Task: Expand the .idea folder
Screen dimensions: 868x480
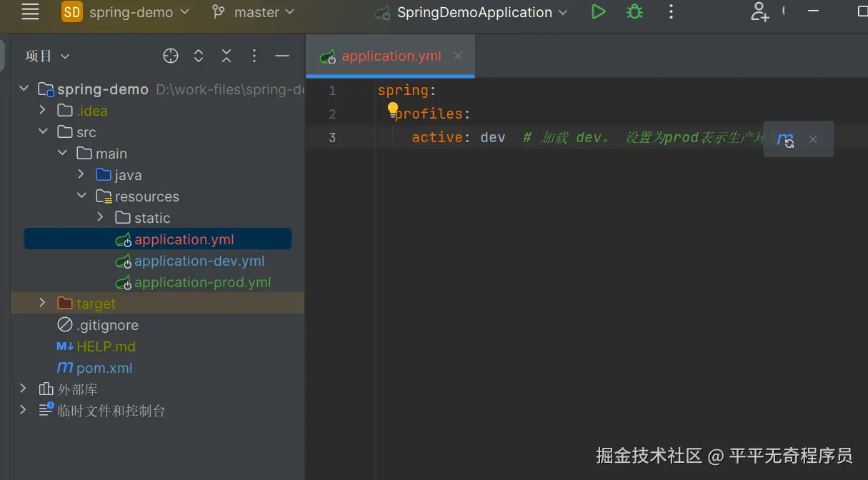Action: pyautogui.click(x=43, y=110)
